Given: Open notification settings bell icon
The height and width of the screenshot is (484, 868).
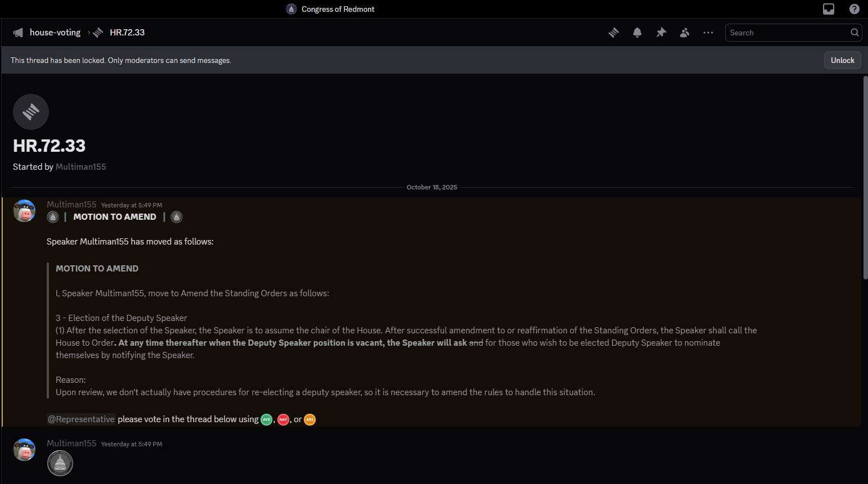Looking at the screenshot, I should point(637,33).
